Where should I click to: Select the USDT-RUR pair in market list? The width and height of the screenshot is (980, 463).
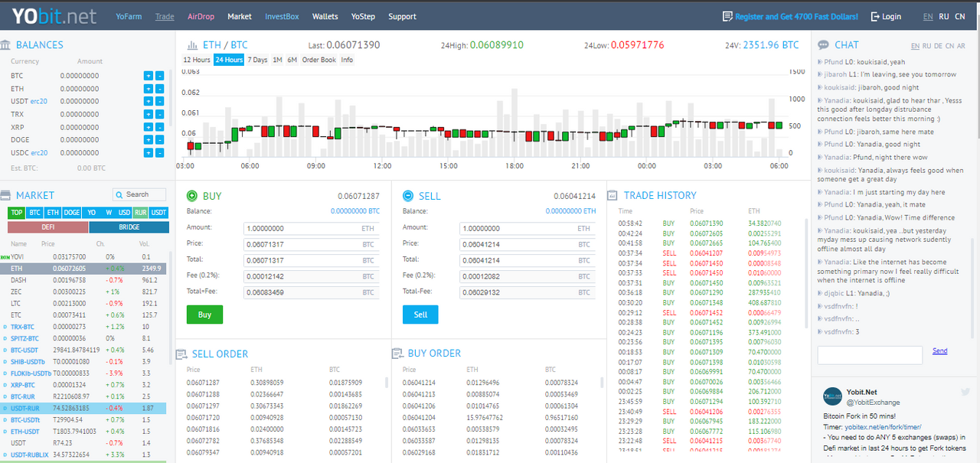pos(82,409)
